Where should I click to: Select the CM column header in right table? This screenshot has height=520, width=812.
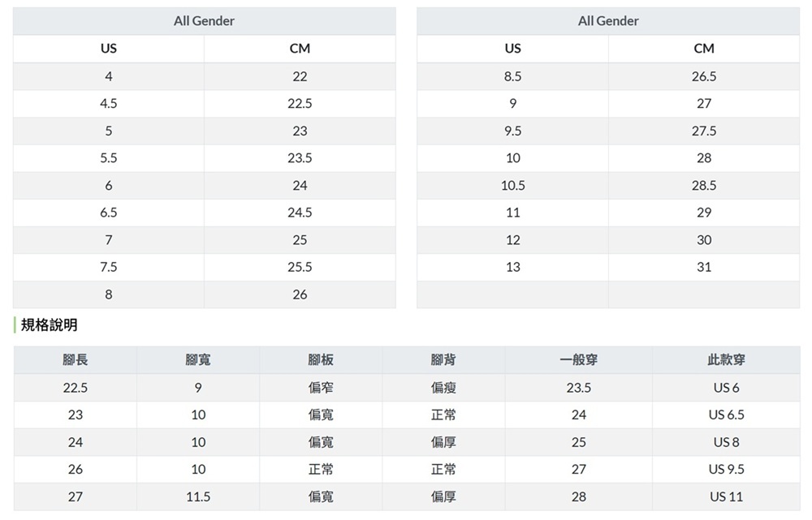pyautogui.click(x=704, y=49)
